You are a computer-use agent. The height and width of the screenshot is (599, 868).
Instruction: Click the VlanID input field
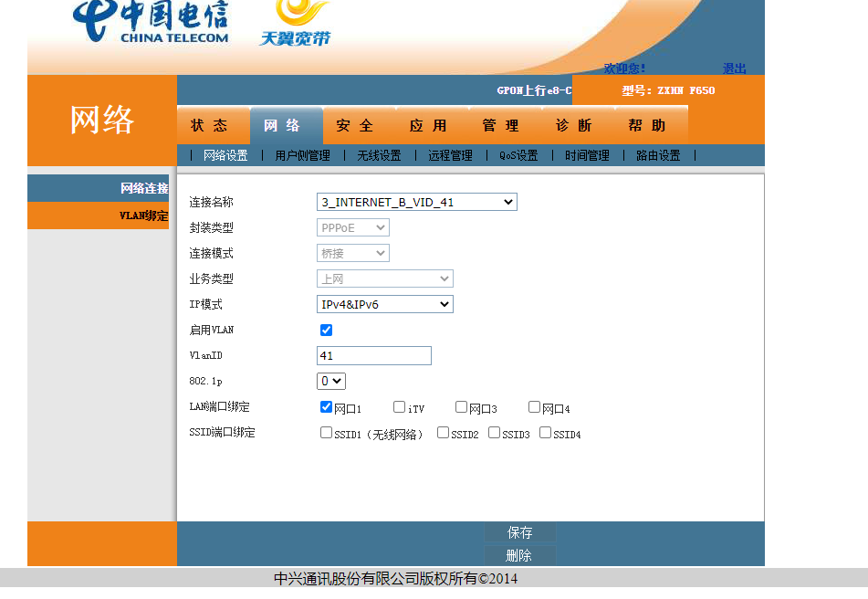pyautogui.click(x=373, y=355)
